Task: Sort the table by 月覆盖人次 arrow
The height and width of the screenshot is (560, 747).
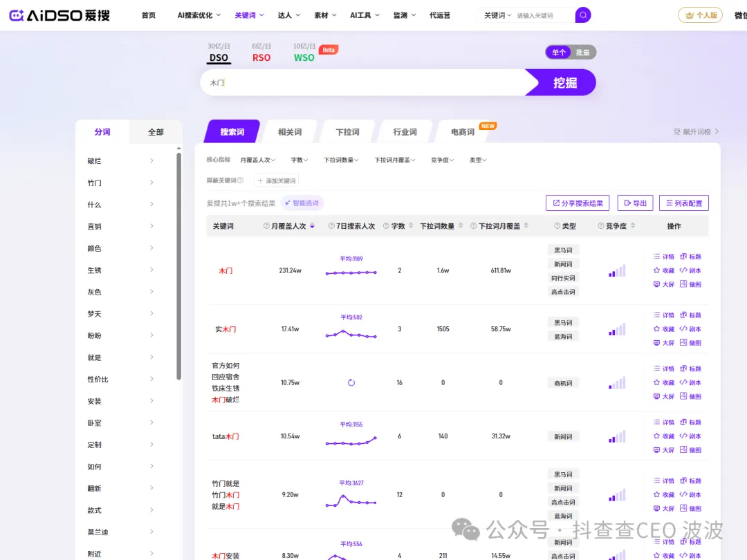Action: (312, 226)
